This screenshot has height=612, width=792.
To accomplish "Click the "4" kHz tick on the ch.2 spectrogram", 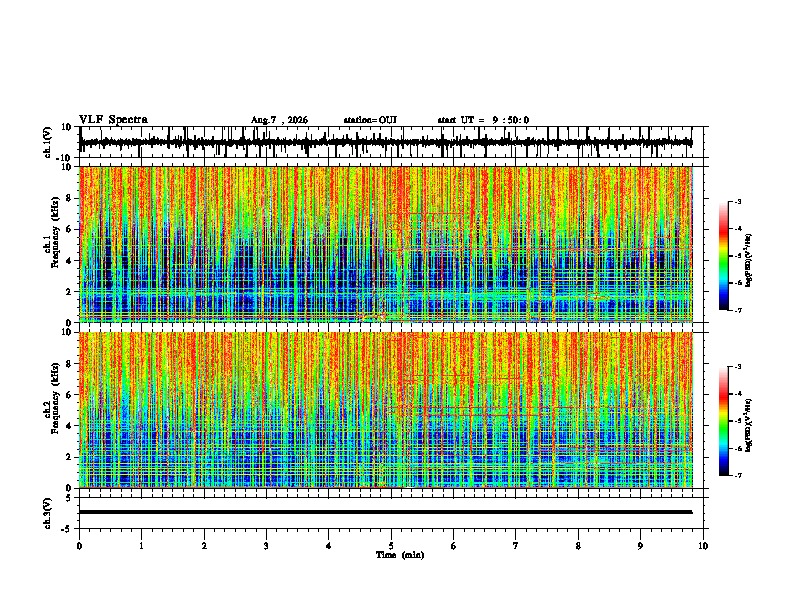I will 69,426.
